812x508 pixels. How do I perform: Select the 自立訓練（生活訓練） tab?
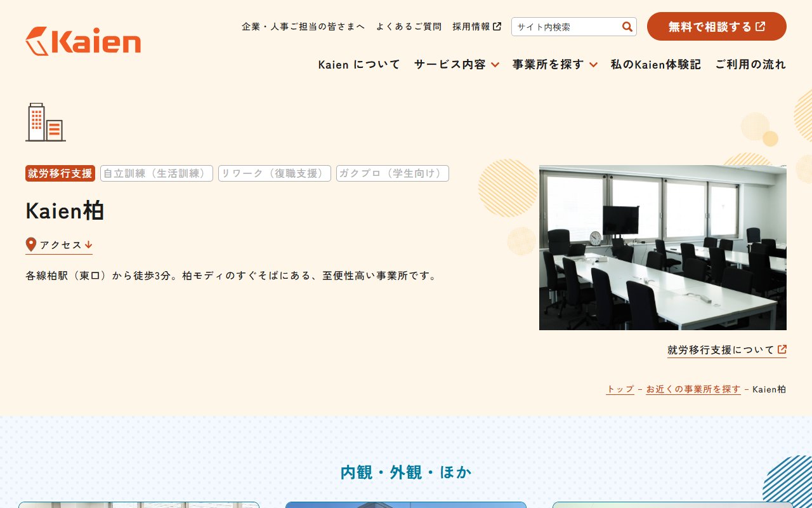coord(157,173)
